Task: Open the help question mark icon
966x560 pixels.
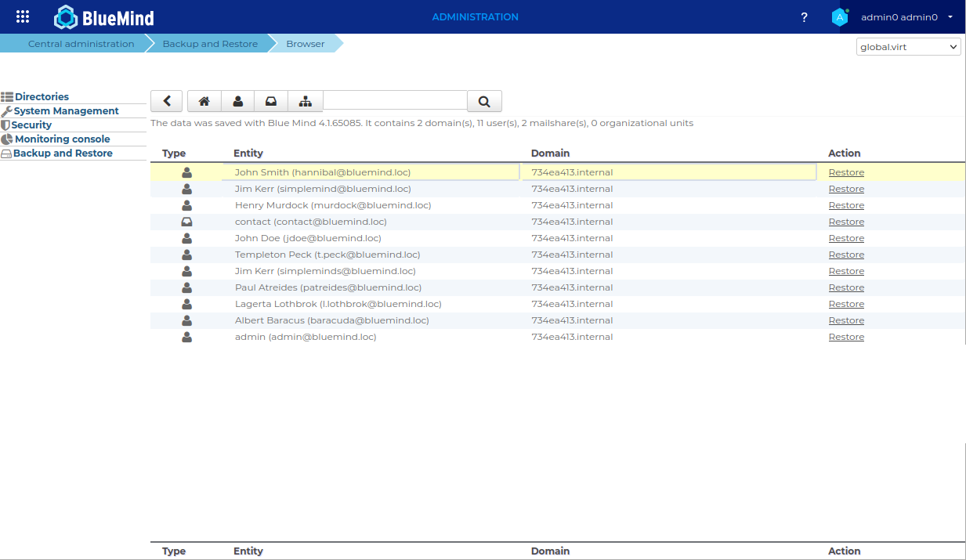Action: [804, 17]
